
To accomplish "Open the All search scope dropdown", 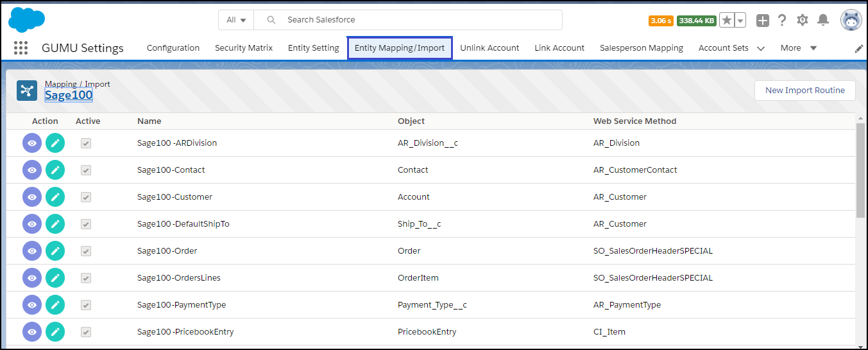I will (x=236, y=20).
